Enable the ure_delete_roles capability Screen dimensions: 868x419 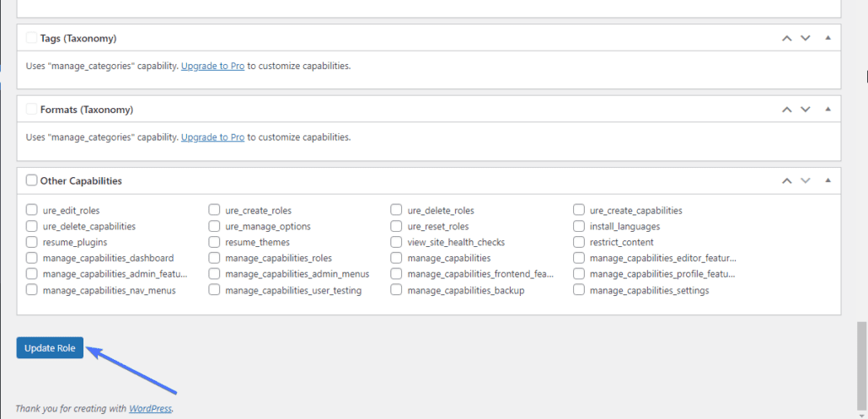click(396, 210)
